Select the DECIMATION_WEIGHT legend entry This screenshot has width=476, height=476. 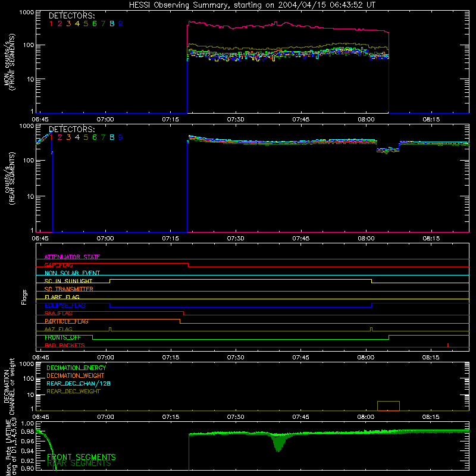point(76,375)
